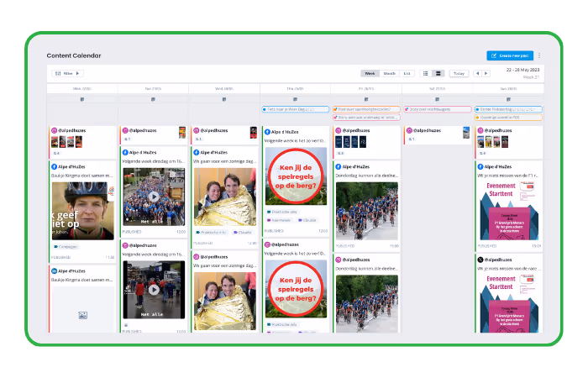Add a note on Monday's note icon

[82, 99]
